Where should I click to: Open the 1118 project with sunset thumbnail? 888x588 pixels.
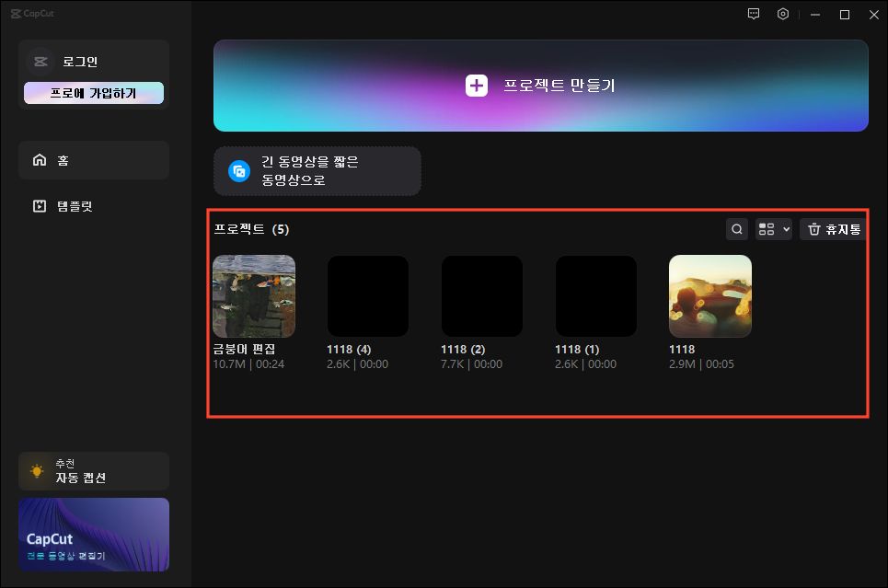pos(709,295)
